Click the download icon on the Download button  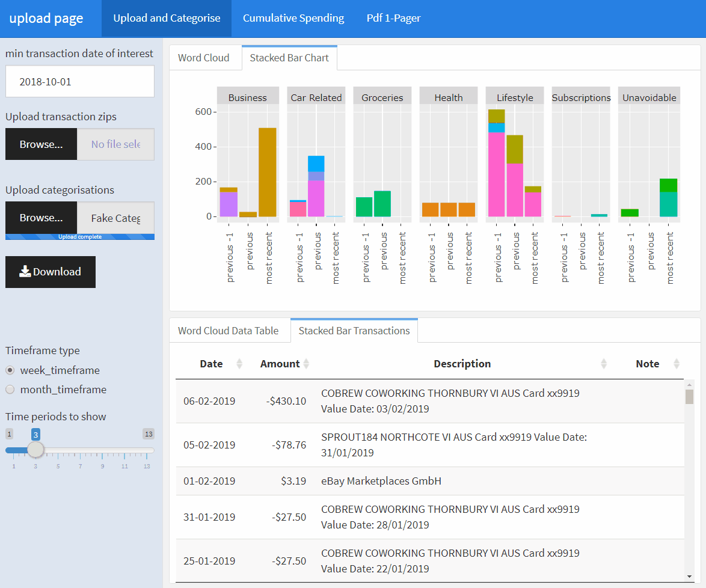24,272
